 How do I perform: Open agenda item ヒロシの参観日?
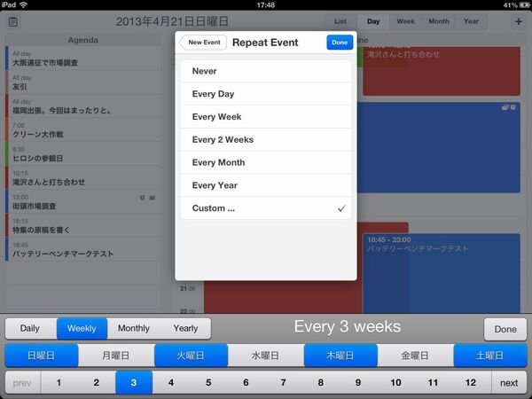click(83, 154)
